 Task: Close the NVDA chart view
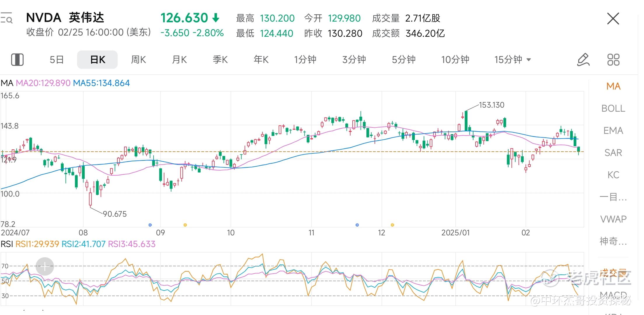click(613, 19)
